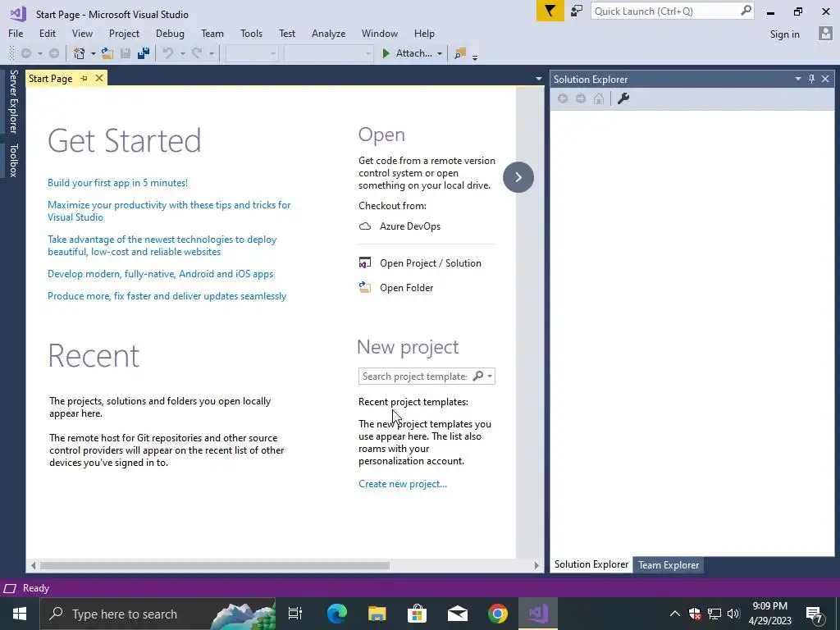
Task: Open 'Build your first app in 5 minutes!' link
Action: pos(117,183)
